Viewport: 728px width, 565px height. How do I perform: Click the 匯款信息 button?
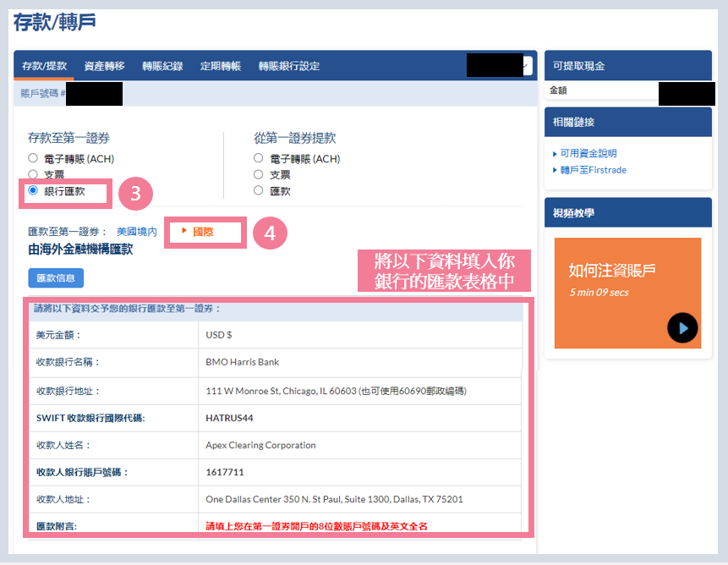coord(56,278)
